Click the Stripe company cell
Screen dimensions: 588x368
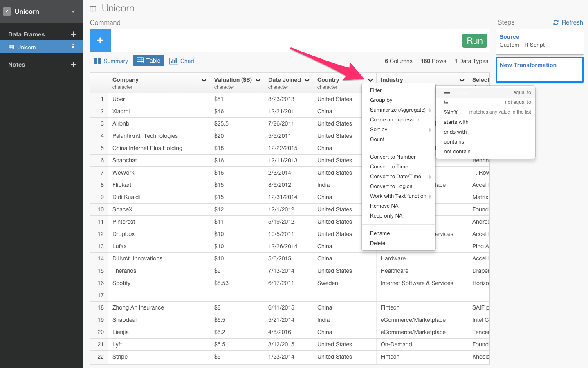tap(159, 357)
